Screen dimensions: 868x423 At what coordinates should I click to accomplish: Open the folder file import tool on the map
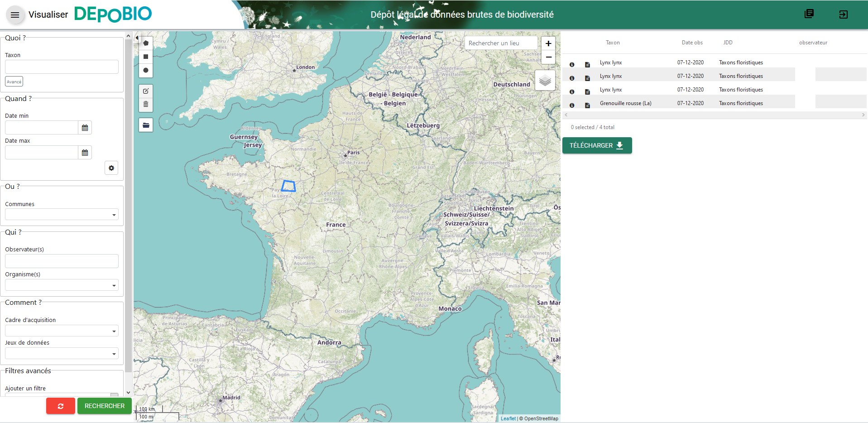click(x=146, y=125)
